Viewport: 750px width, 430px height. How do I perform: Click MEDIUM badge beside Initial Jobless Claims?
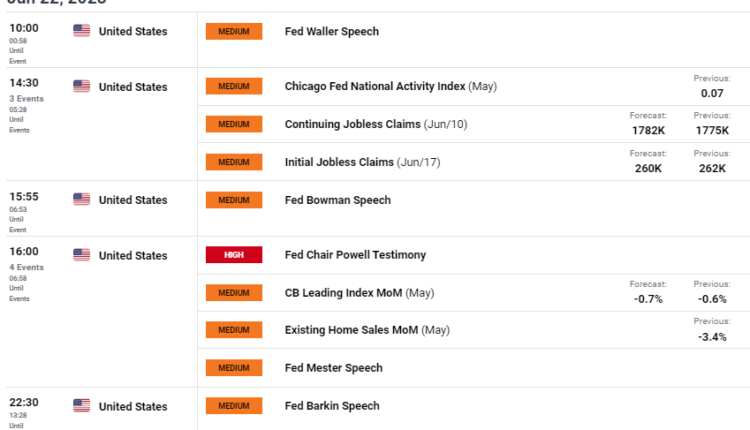[233, 162]
